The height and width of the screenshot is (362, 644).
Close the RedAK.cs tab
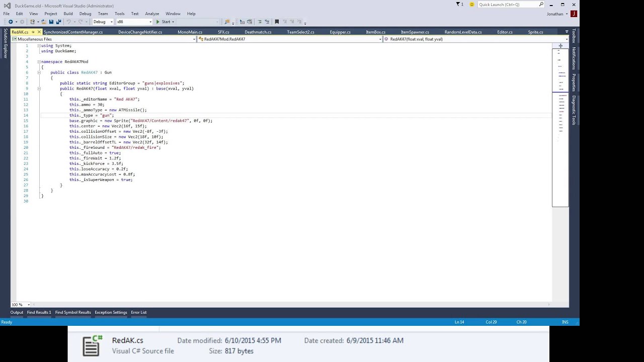click(x=39, y=32)
